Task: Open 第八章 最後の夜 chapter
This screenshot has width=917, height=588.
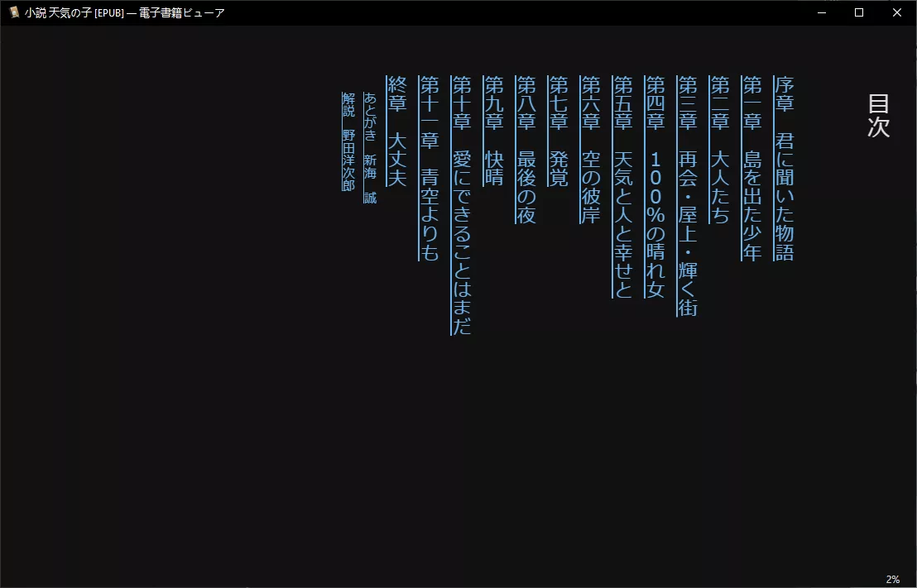Action: pos(526,150)
